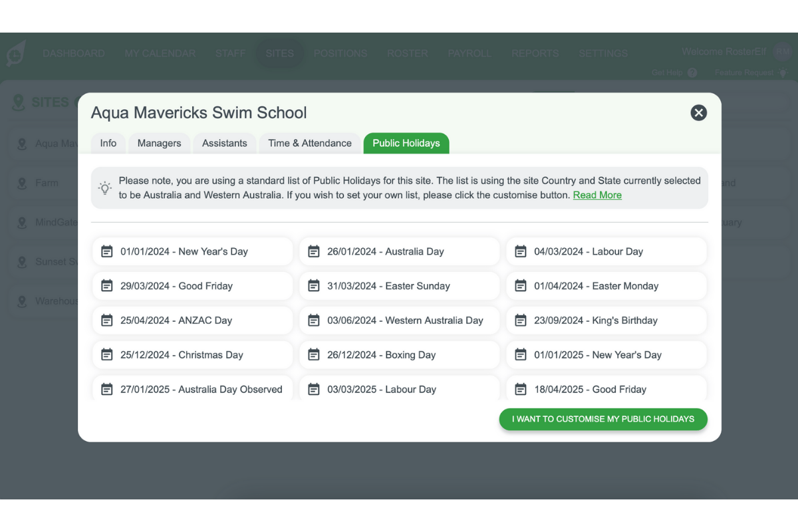Viewport: 798px width, 532px height.
Task: Close the Aqua Mavericks Swim School dialog
Action: 698,113
